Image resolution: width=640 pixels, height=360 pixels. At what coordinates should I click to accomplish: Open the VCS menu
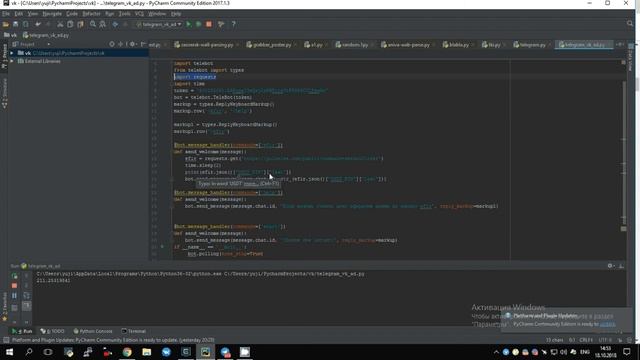pyautogui.click(x=139, y=14)
